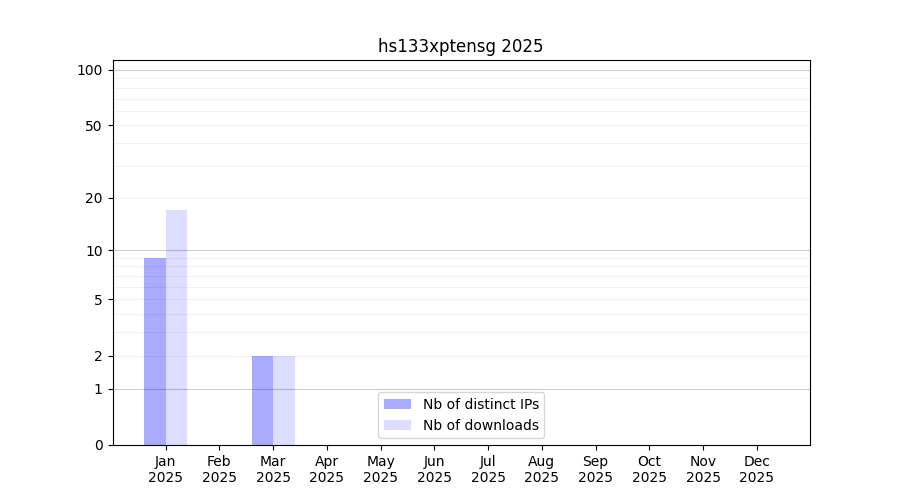Click the chart title hs133xptensg 2025
Viewport: 900px width, 500px height.
click(x=460, y=46)
